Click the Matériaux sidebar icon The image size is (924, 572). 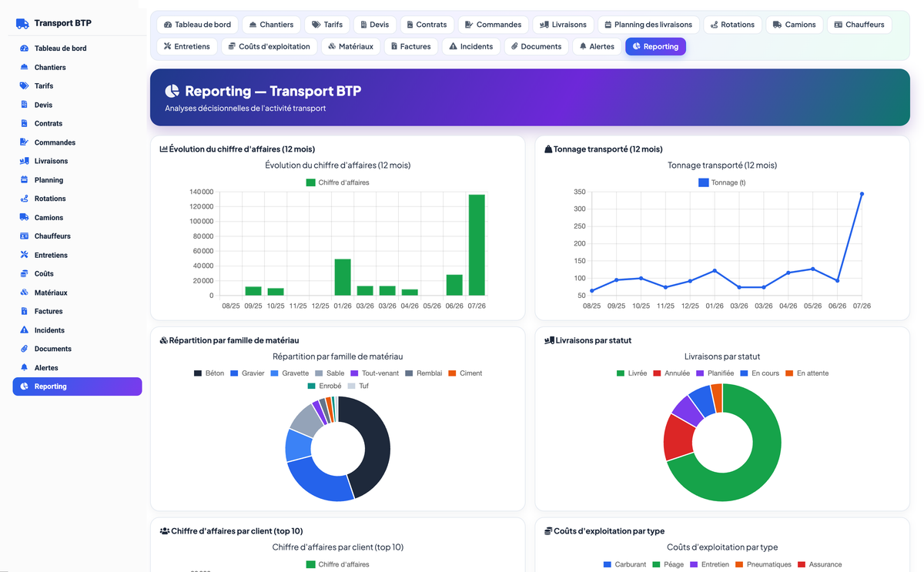pyautogui.click(x=24, y=293)
